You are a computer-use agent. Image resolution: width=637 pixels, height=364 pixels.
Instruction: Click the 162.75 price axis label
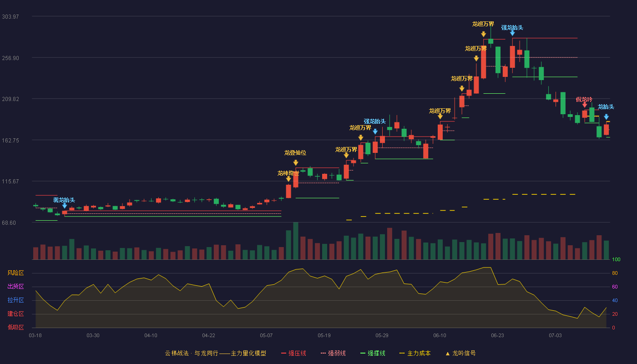[10, 140]
